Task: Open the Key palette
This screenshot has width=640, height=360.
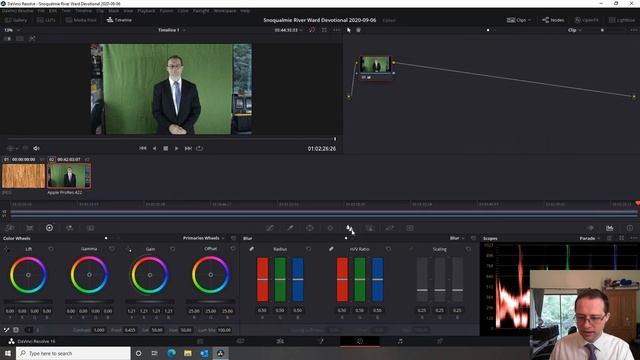Action: pos(370,228)
